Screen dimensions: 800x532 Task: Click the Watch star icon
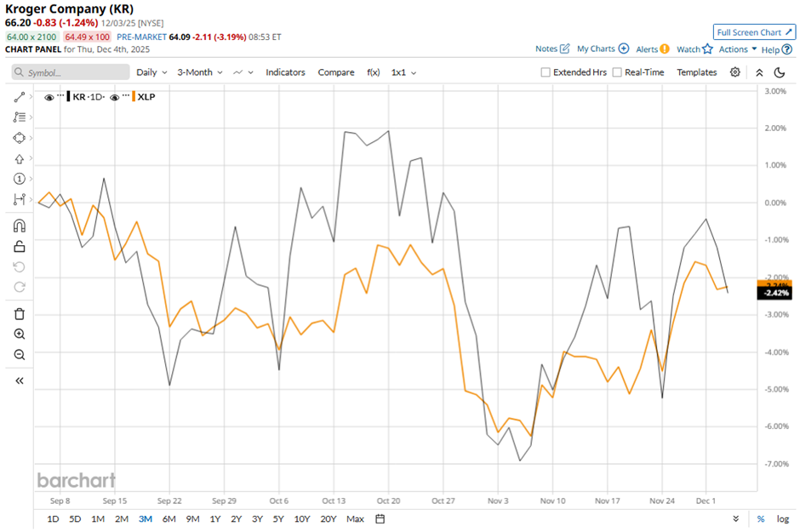coord(707,49)
